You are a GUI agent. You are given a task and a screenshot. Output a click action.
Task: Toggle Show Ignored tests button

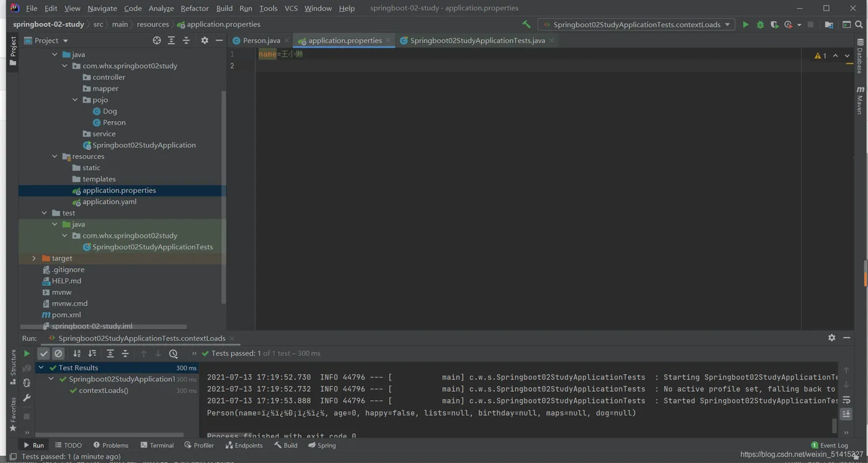pyautogui.click(x=58, y=353)
